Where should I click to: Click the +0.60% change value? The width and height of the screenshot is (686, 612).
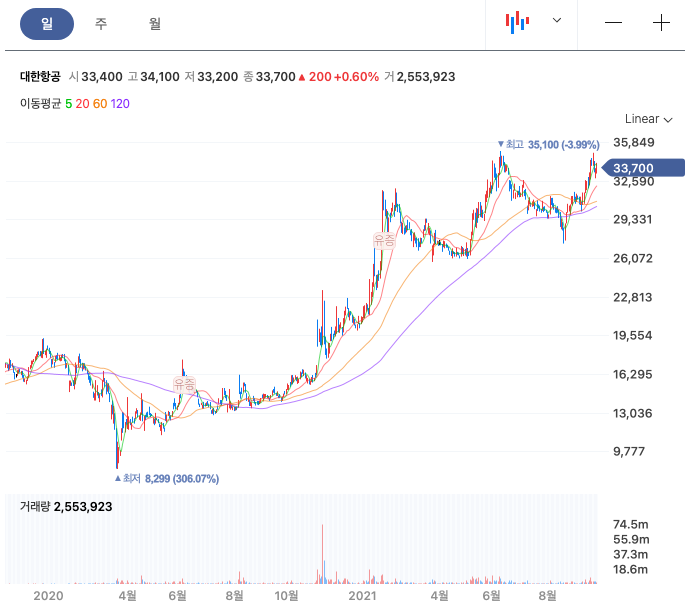coord(356,77)
